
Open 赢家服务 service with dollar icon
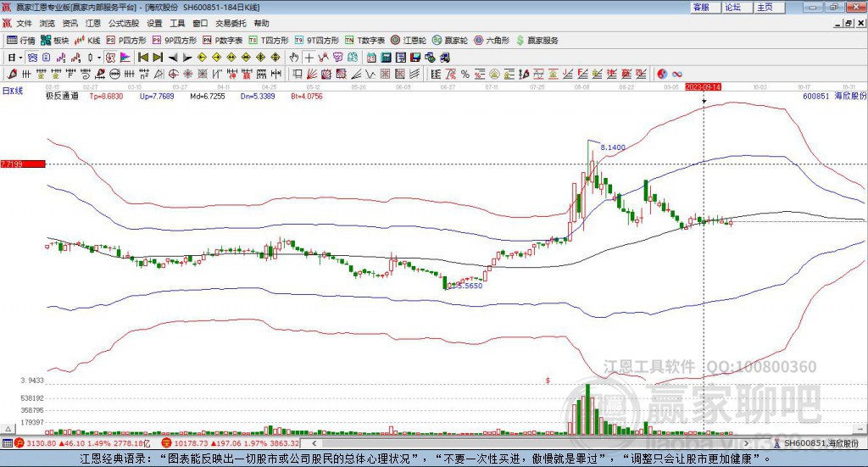pyautogui.click(x=537, y=41)
